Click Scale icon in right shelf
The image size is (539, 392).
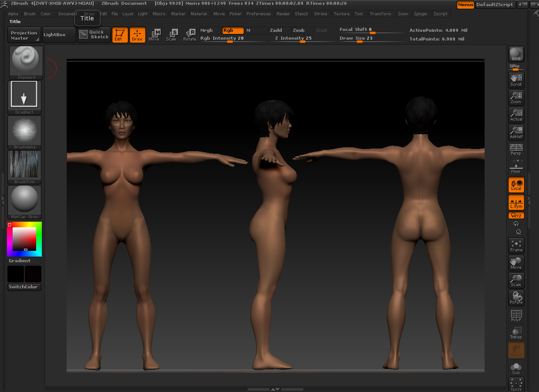pyautogui.click(x=516, y=280)
